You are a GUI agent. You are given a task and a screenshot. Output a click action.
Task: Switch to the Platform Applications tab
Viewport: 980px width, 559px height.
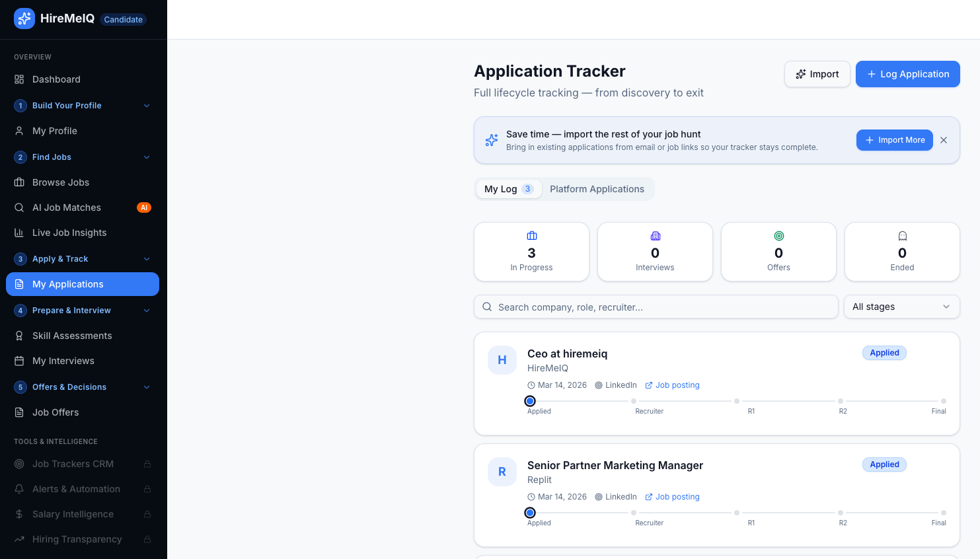(x=597, y=189)
